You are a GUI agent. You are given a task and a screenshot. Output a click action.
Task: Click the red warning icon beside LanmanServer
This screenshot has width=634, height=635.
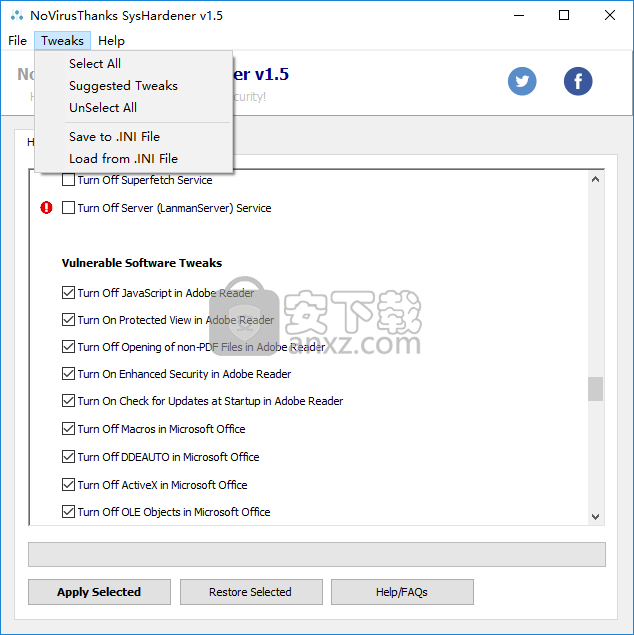pyautogui.click(x=46, y=208)
